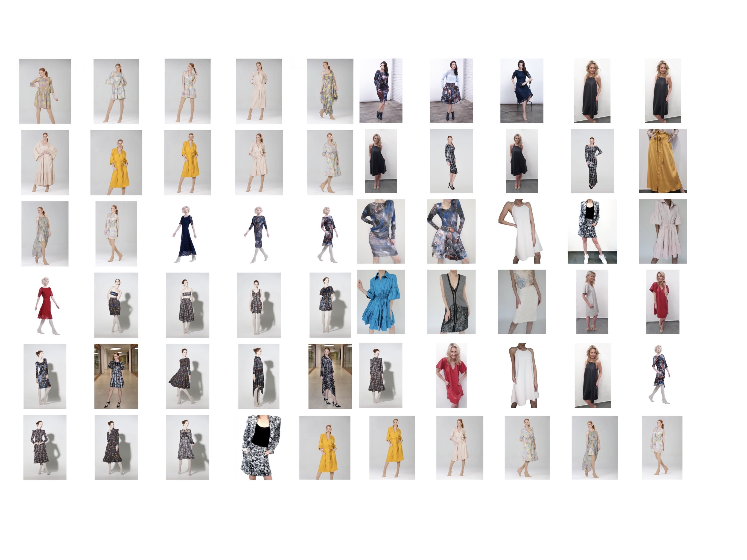The width and height of the screenshot is (747, 560).
Task: Open the plaid maxi dress full-length photo
Action: tap(592, 161)
